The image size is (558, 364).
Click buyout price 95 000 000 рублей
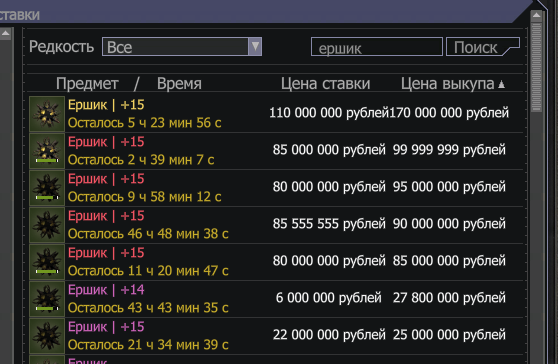pyautogui.click(x=449, y=187)
